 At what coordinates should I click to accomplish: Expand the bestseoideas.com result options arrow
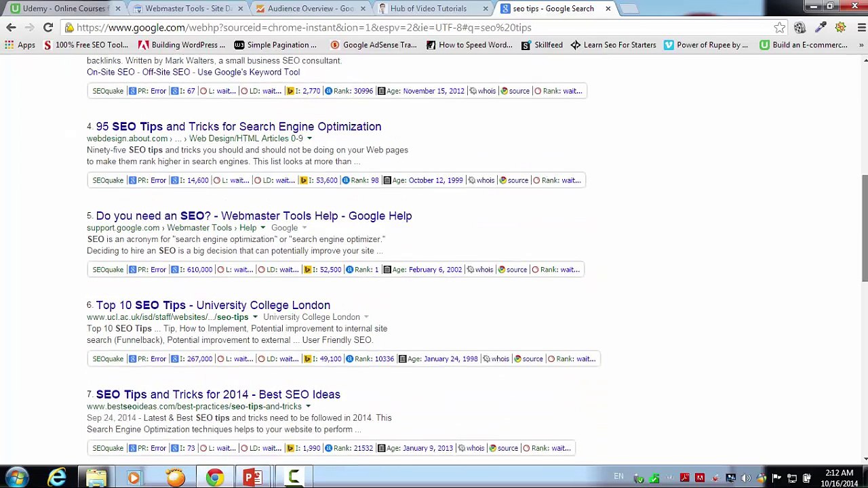pyautogui.click(x=308, y=407)
